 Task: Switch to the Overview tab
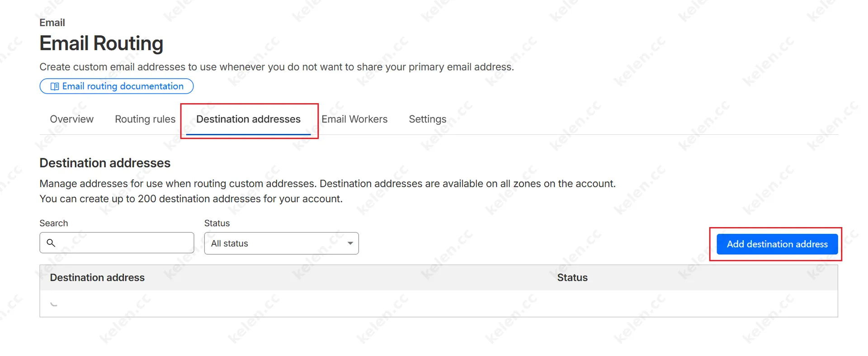[71, 119]
